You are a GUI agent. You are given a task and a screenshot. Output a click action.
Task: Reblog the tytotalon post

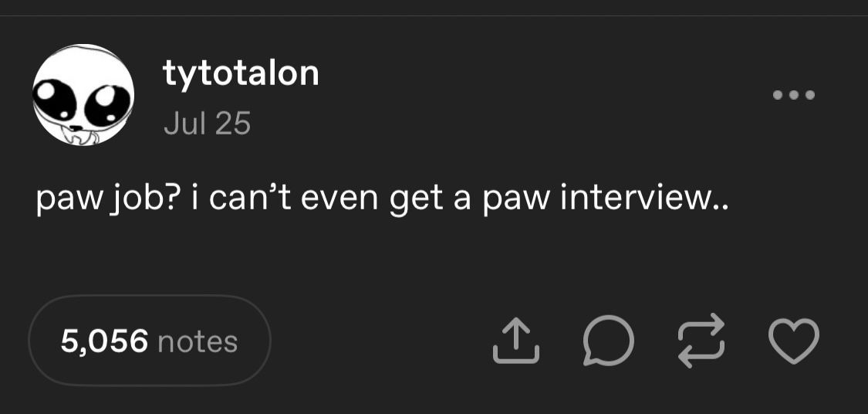click(701, 340)
